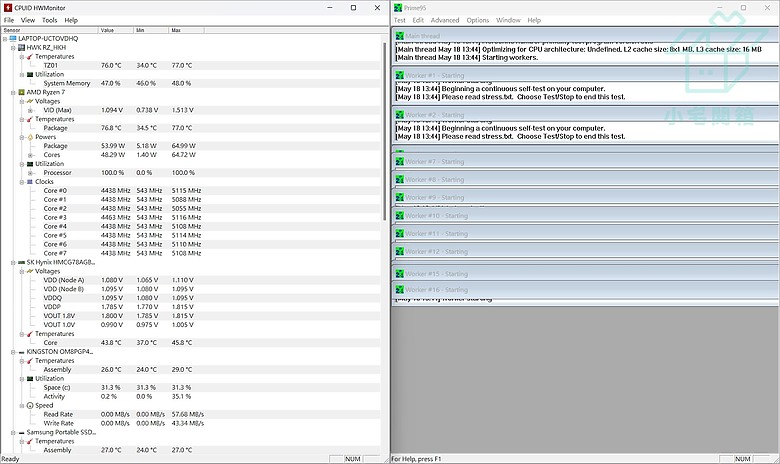
Task: Collapse the AMD Ryzen 7 node
Action: tap(13, 93)
